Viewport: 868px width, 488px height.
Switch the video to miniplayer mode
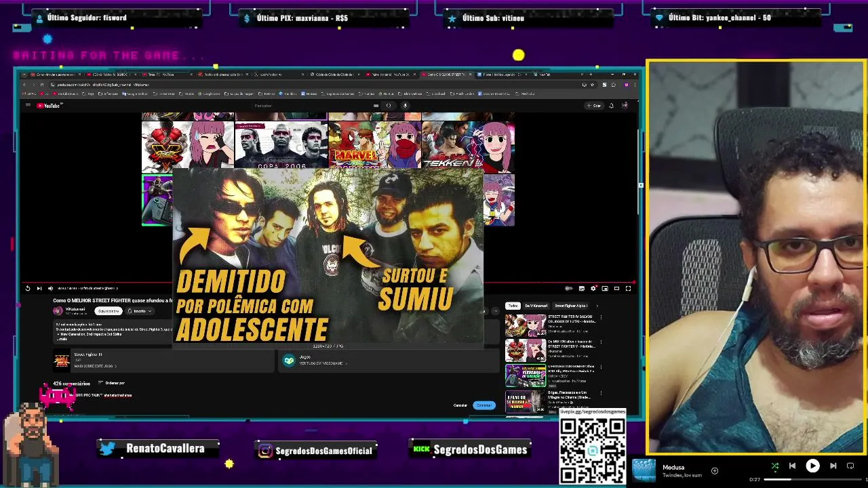click(x=605, y=289)
